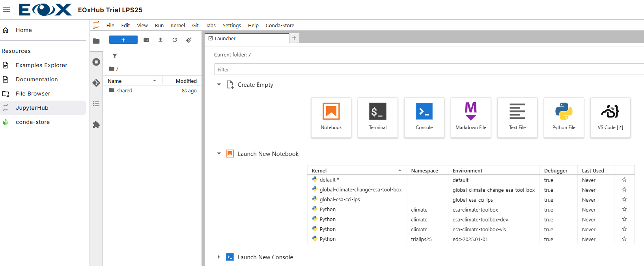This screenshot has width=644, height=266.
Task: Collapse the Launch New Notebook section
Action: click(x=219, y=154)
